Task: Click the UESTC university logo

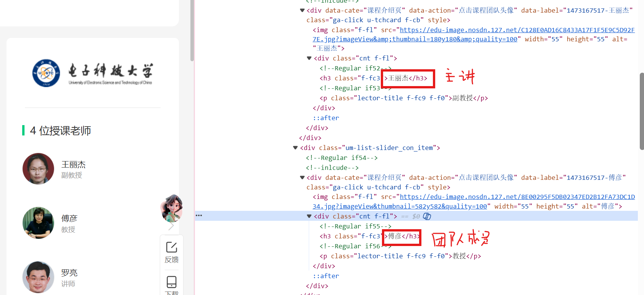Action: (92, 73)
